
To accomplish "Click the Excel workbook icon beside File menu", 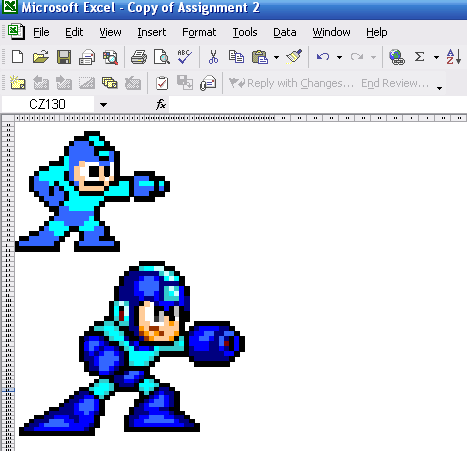I will 16,32.
